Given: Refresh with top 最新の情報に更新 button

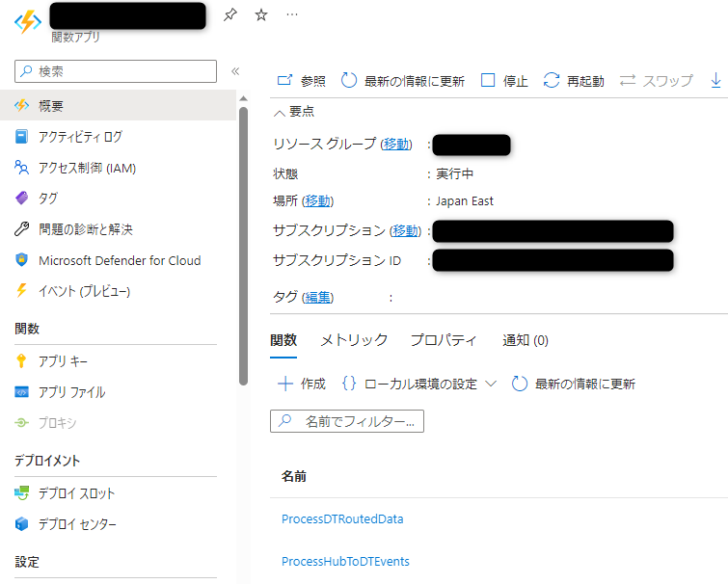Looking at the screenshot, I should [x=402, y=81].
